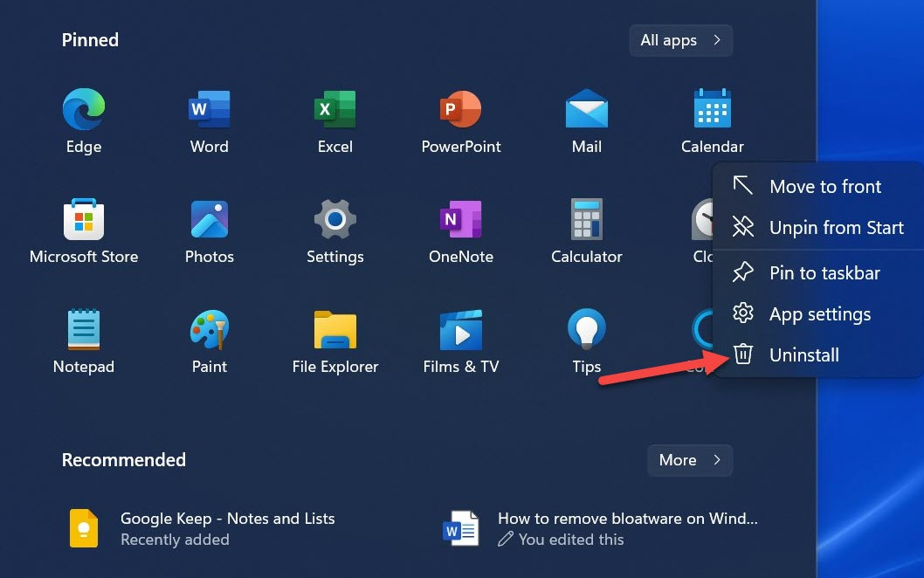Screen dimensions: 924x578
Task: Show More recommended items
Action: (689, 460)
